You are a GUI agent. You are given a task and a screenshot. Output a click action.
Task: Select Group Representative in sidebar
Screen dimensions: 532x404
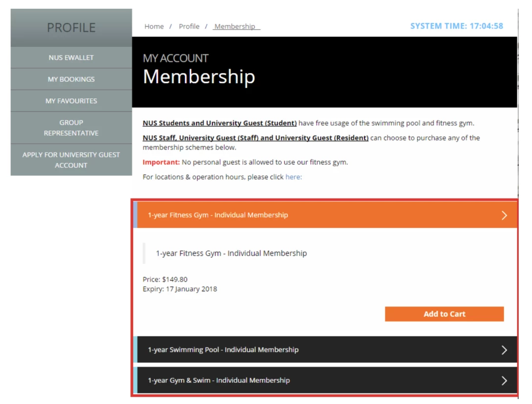pos(71,128)
